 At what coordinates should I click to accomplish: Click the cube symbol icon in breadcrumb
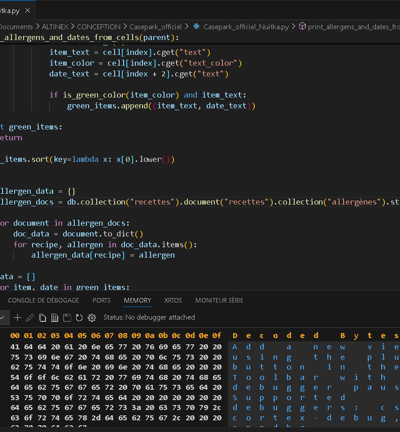pos(302,26)
